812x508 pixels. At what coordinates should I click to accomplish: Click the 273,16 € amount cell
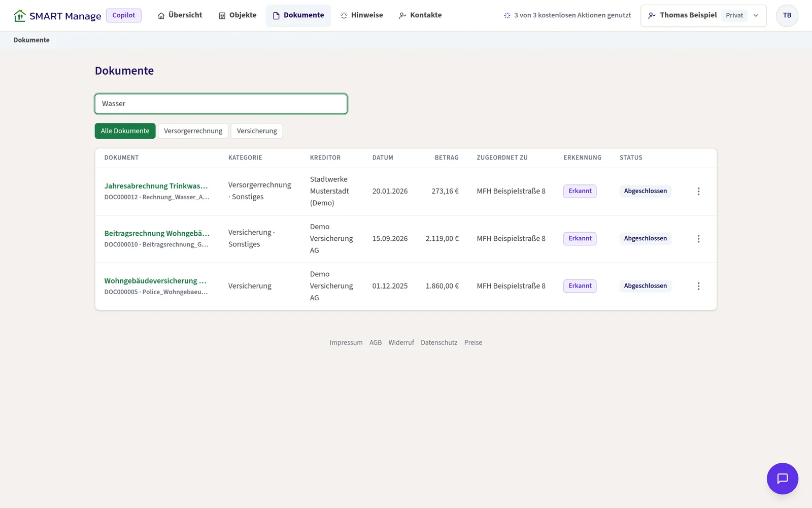(x=445, y=192)
